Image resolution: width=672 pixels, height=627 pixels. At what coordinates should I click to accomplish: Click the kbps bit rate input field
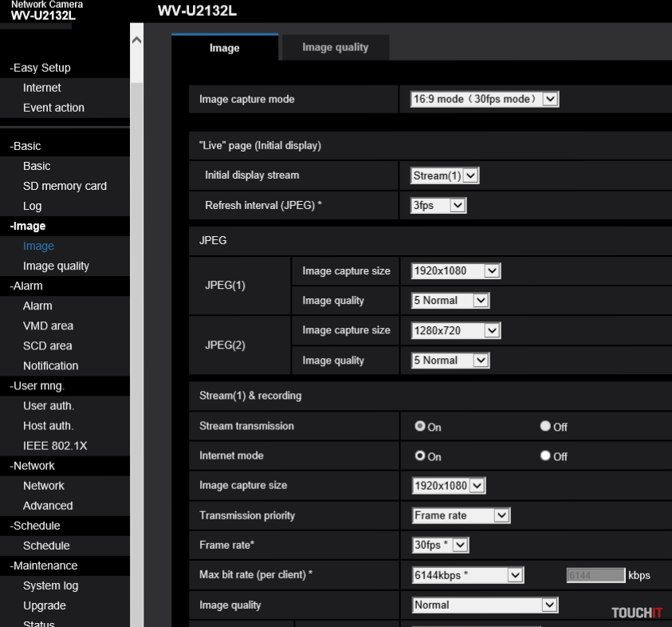[x=595, y=574]
